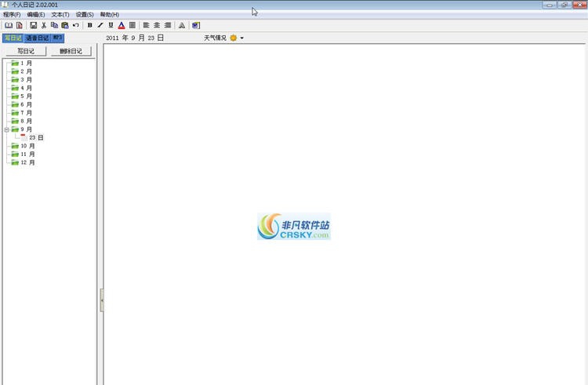Click the 天气情况 label
Viewport: 588px width, 385px height.
pyautogui.click(x=216, y=38)
